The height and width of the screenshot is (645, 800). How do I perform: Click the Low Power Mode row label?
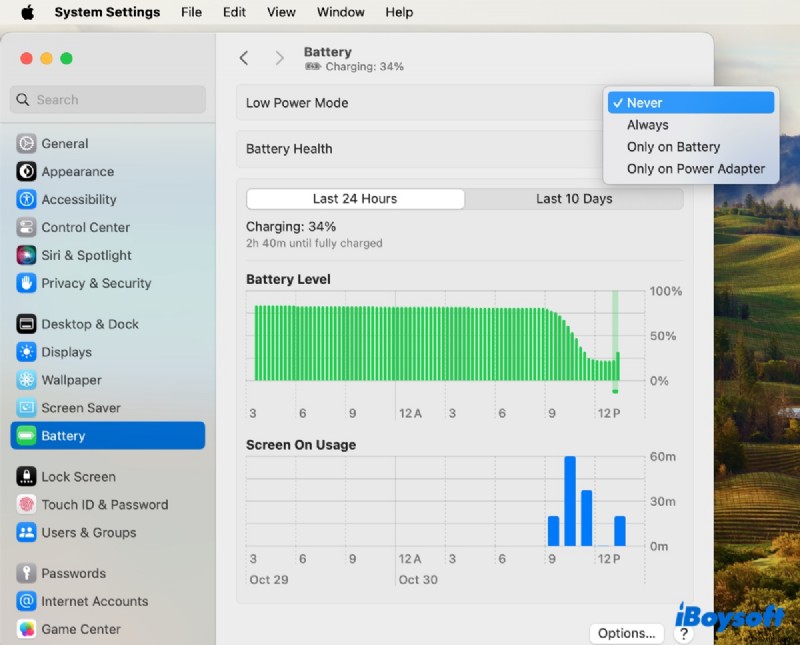point(297,103)
